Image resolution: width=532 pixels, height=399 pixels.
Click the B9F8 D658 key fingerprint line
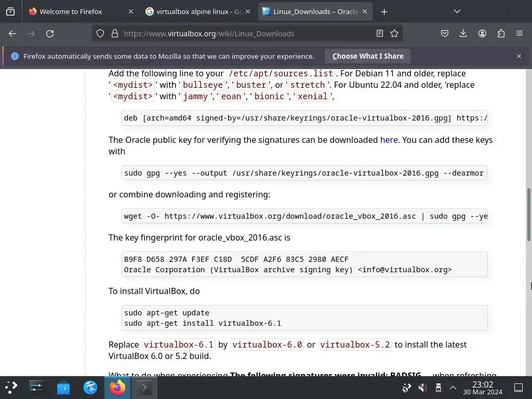point(236,259)
